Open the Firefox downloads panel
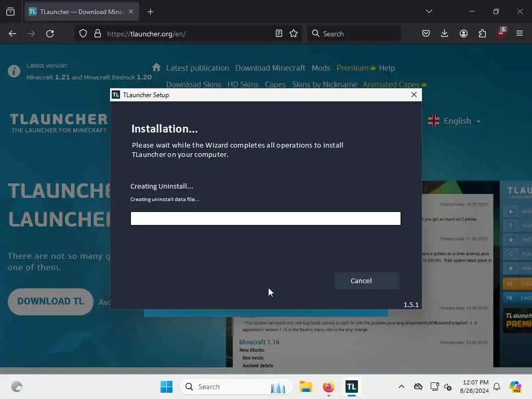 445,34
